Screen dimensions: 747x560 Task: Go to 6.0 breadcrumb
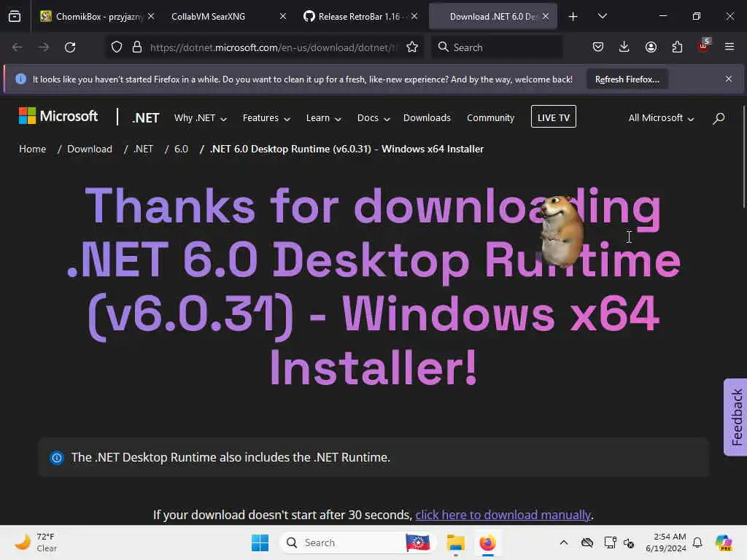coord(181,149)
